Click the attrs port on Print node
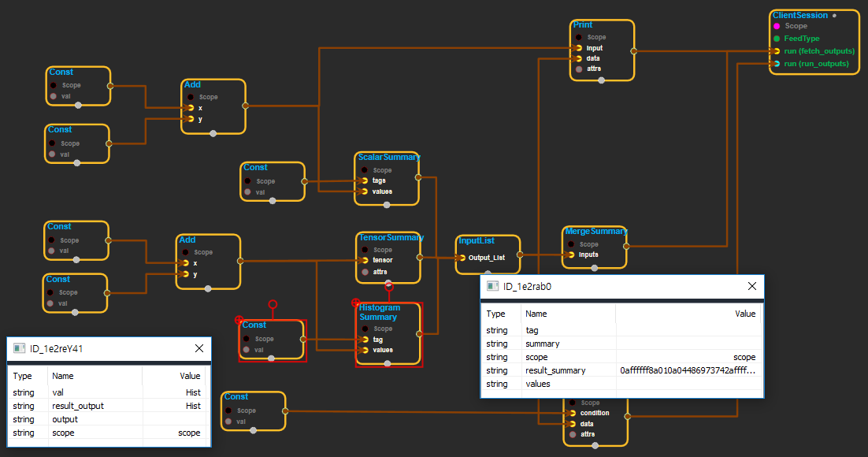Image resolution: width=868 pixels, height=457 pixels. pyautogui.click(x=578, y=69)
